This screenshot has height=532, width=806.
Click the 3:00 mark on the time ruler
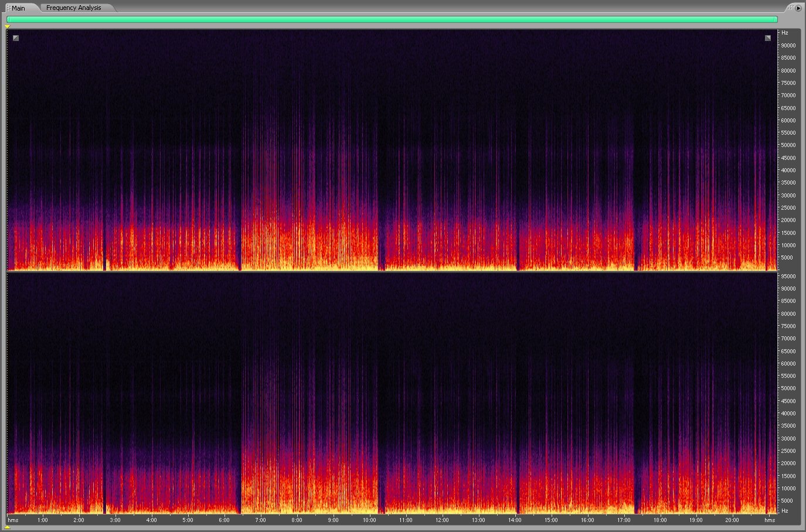coord(115,520)
